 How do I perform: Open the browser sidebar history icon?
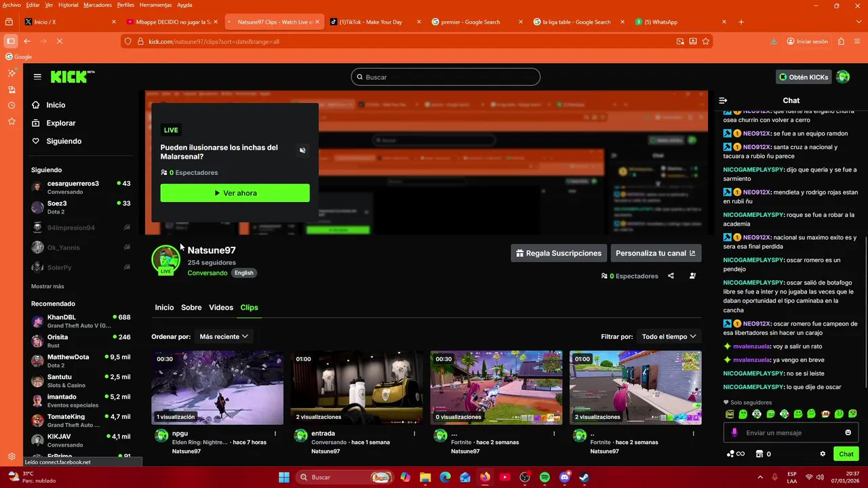(12, 105)
